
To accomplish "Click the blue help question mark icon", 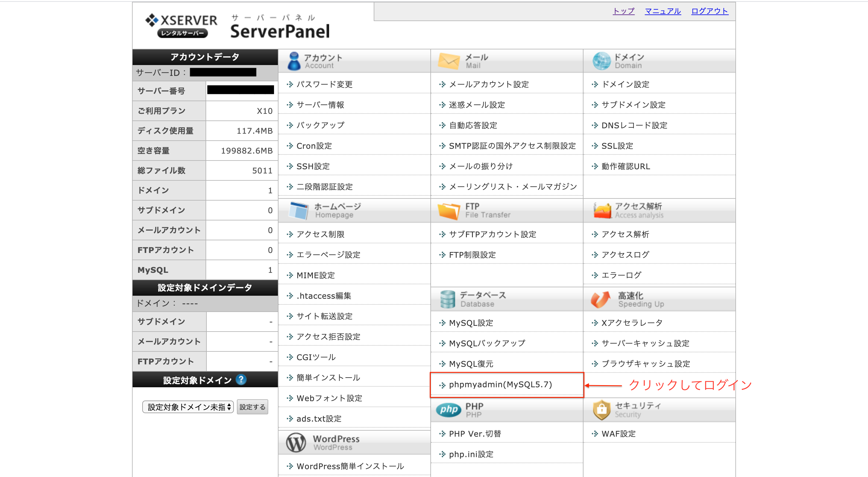I will coord(241,380).
